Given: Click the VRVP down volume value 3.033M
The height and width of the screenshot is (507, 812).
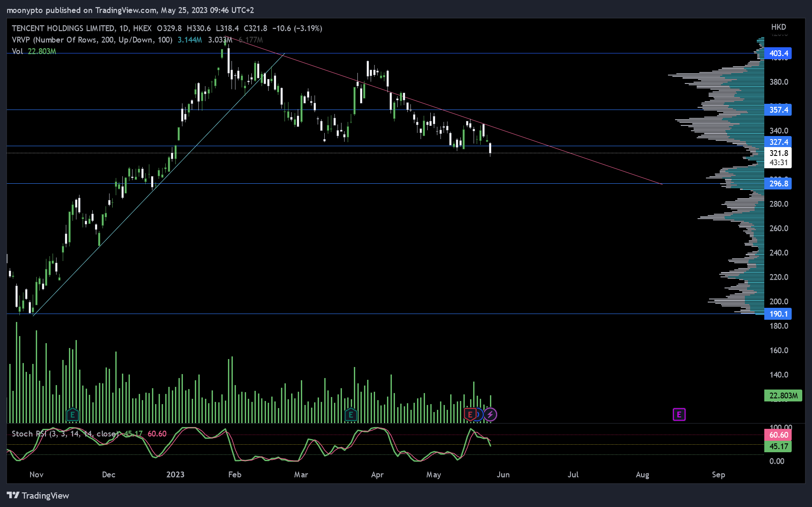Looking at the screenshot, I should tap(220, 40).
